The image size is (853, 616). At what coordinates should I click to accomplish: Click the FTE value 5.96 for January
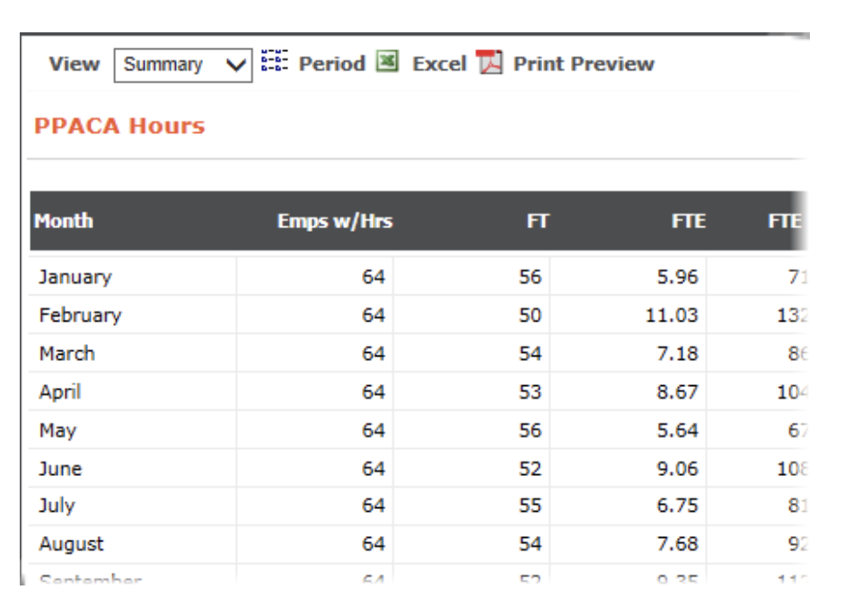[677, 277]
